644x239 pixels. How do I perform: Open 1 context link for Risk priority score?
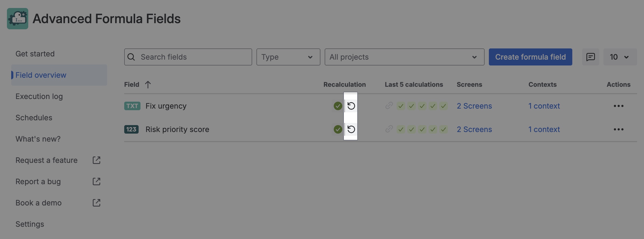[x=544, y=129]
